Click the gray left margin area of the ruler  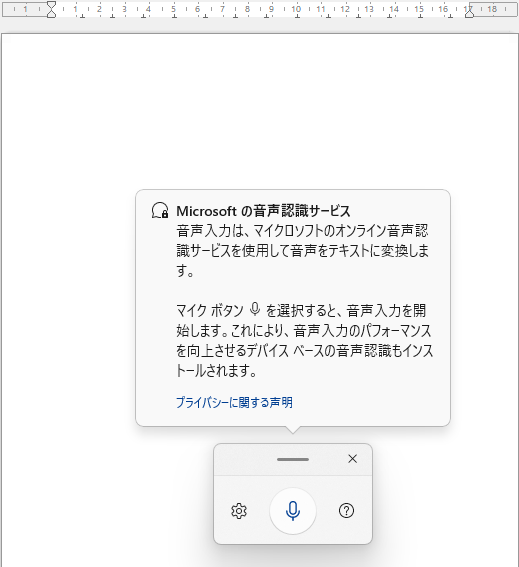click(x=26, y=9)
